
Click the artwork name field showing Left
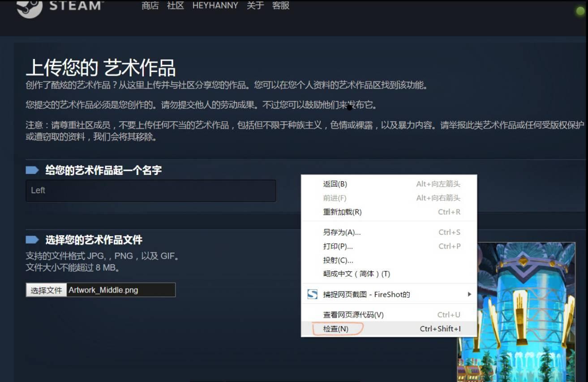150,191
